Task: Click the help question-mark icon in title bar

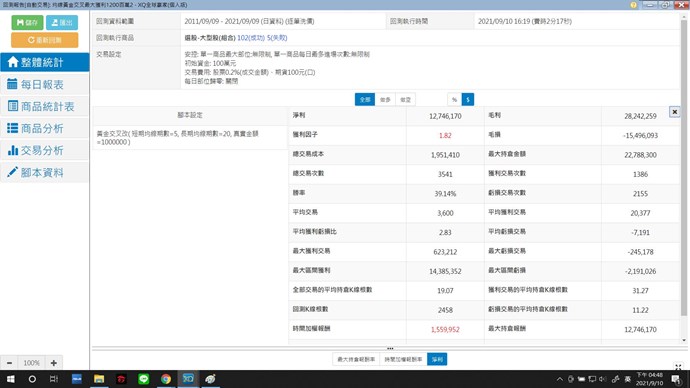Action: (633, 5)
